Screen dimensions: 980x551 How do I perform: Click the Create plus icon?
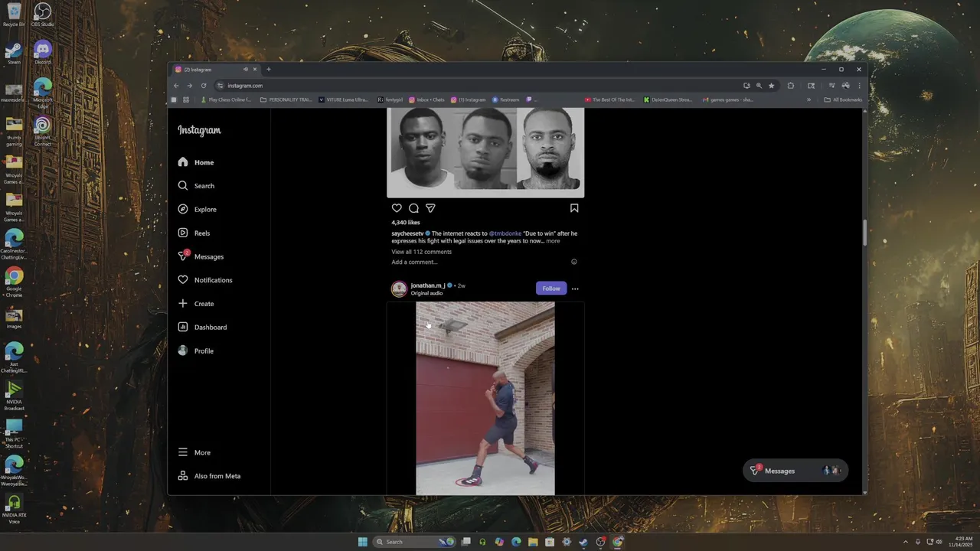pyautogui.click(x=183, y=304)
